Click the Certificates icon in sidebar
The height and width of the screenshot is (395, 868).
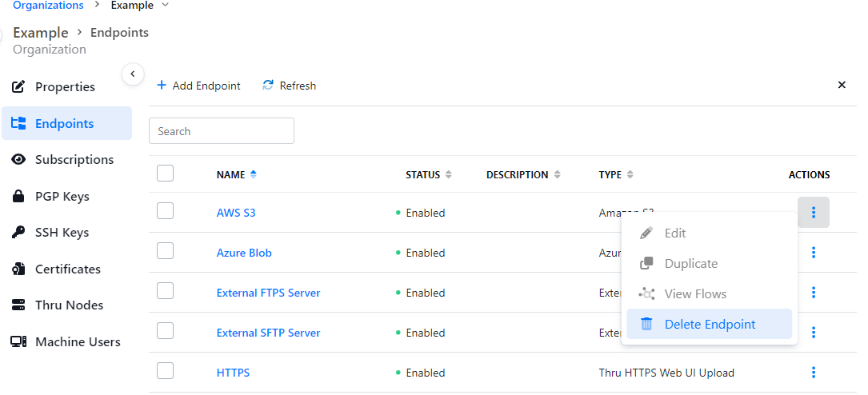(18, 269)
